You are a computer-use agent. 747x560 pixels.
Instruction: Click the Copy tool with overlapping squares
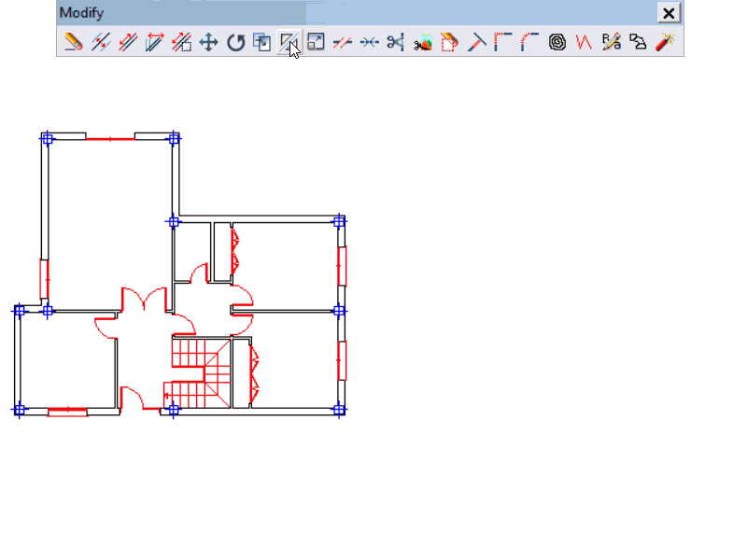[x=262, y=42]
